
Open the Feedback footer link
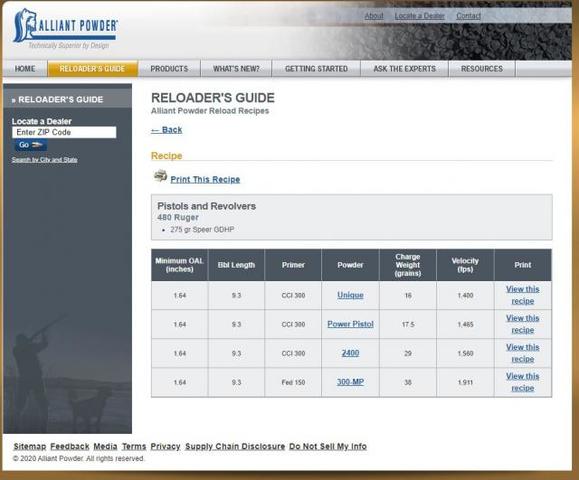[x=70, y=446]
